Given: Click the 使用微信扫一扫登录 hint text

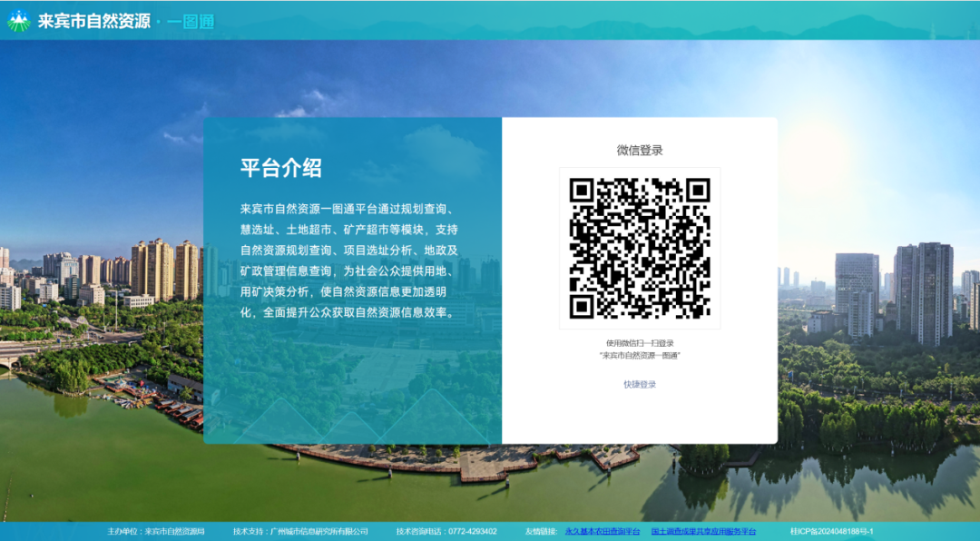Looking at the screenshot, I should click(640, 343).
